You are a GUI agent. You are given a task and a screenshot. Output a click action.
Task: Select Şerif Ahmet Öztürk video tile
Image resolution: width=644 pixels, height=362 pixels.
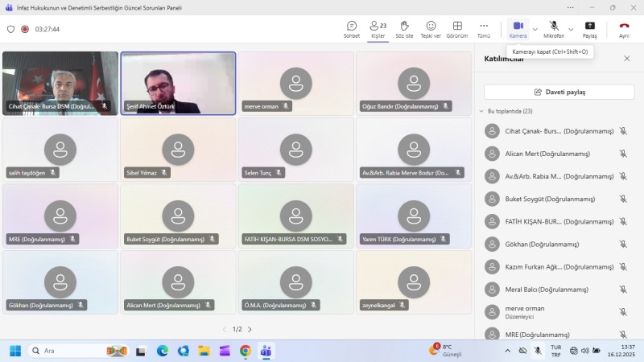coord(178,82)
